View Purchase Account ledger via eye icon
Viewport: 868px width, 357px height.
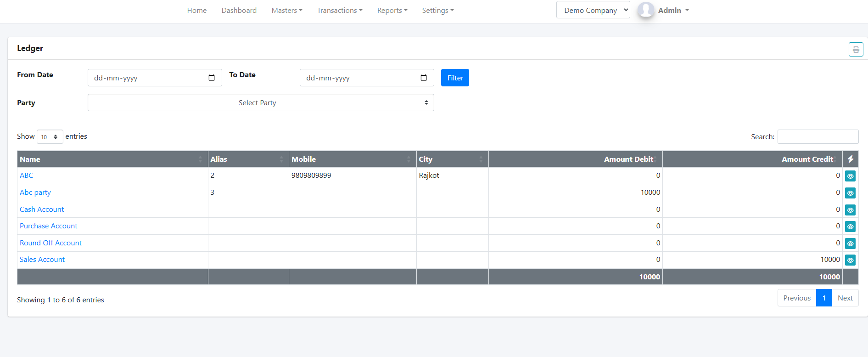850,227
